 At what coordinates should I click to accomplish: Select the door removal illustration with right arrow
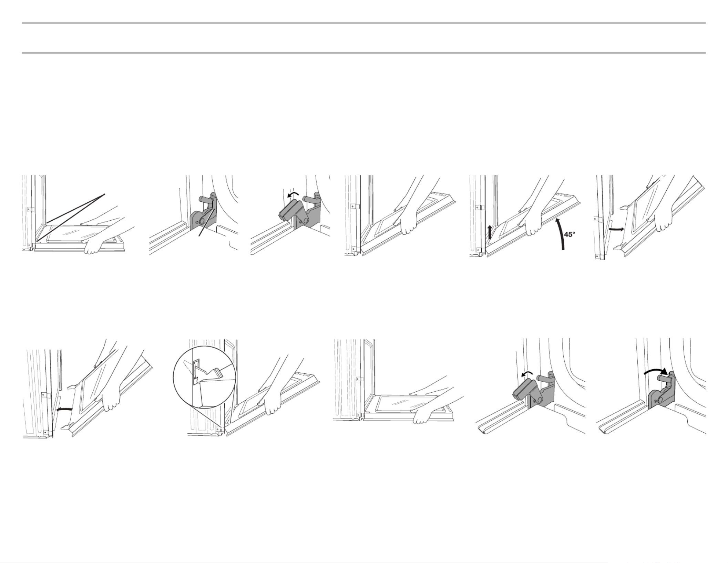pyautogui.click(x=650, y=217)
